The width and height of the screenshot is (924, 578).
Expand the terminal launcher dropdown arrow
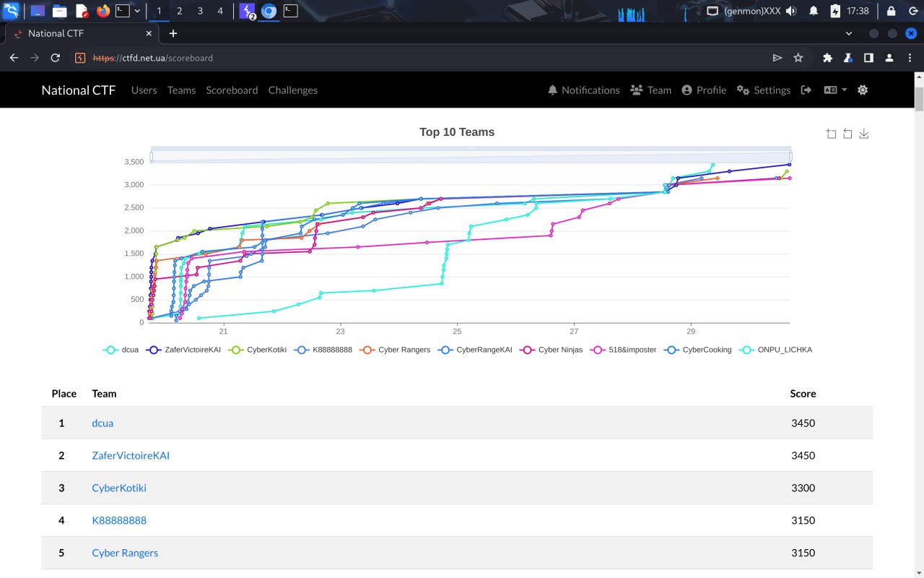[x=137, y=11]
